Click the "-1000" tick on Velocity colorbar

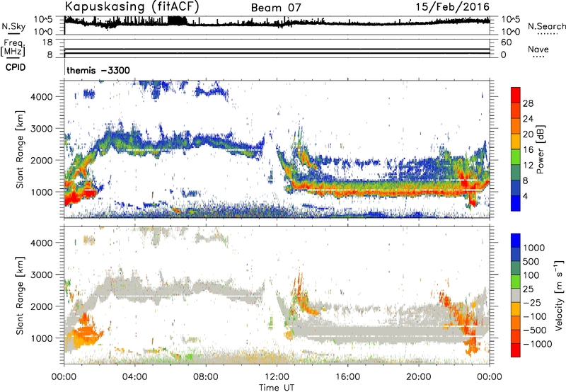tap(538, 344)
